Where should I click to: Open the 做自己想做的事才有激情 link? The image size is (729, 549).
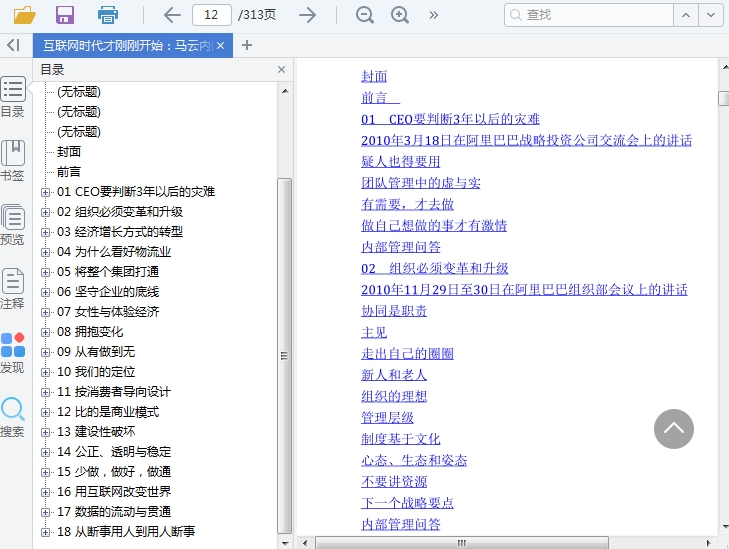point(434,226)
